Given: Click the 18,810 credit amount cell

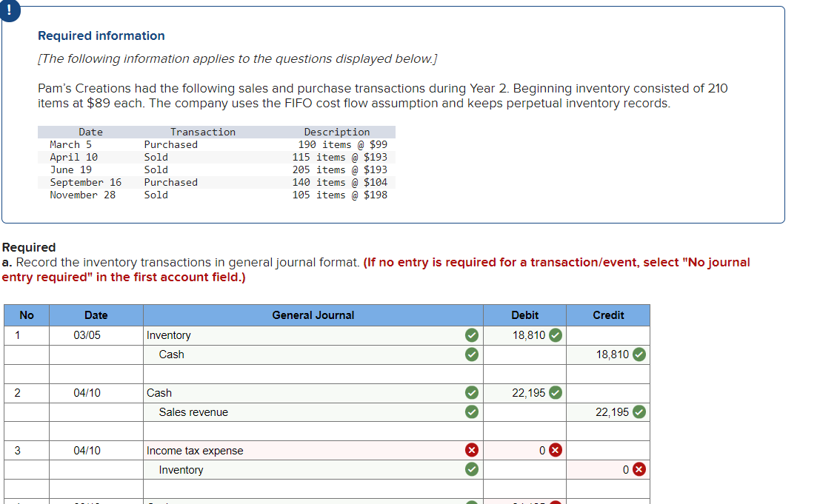Looking at the screenshot, I should coord(608,355).
